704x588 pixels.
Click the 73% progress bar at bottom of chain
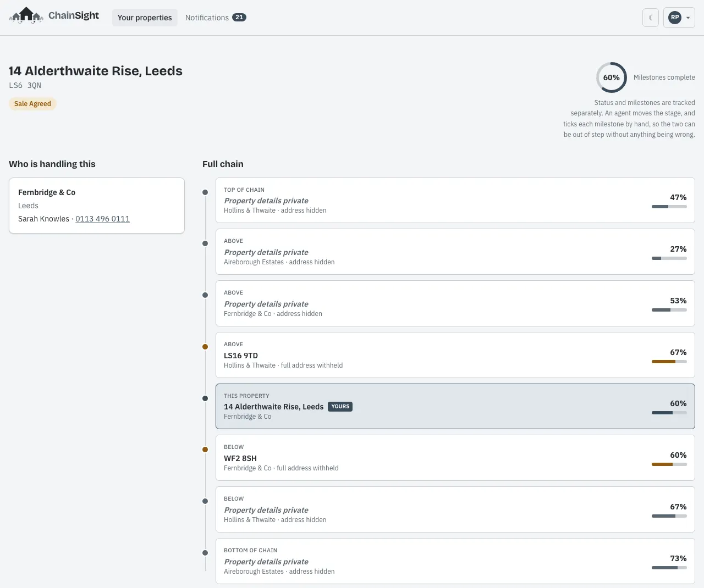pyautogui.click(x=669, y=568)
